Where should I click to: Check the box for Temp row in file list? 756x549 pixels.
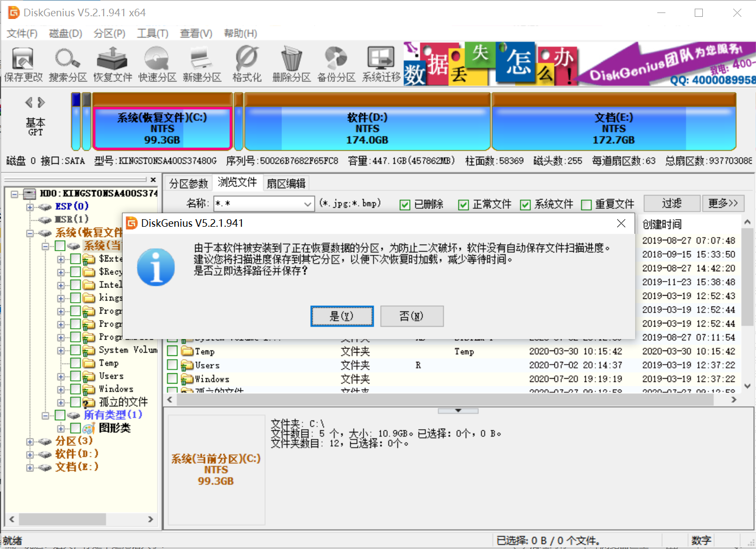(x=172, y=351)
